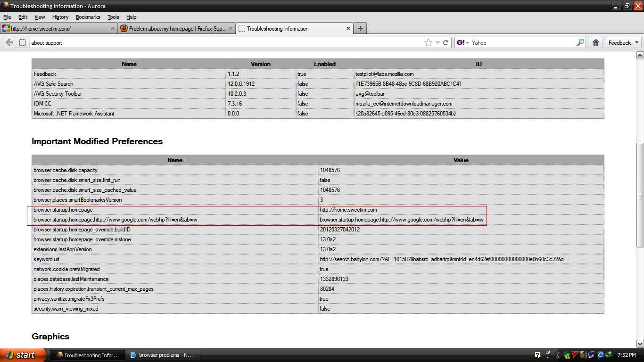Image resolution: width=644 pixels, height=362 pixels.
Task: Open the Bookmarks menu
Action: [88, 17]
